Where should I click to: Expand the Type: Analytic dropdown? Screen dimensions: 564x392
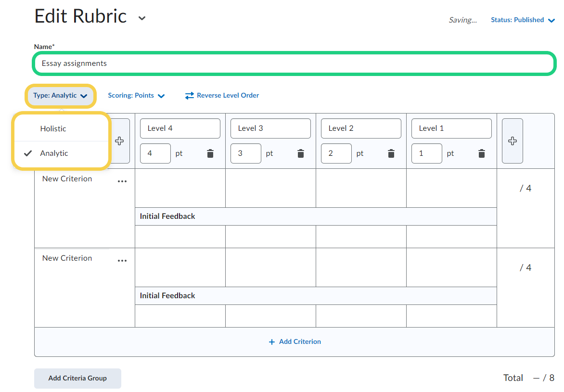(60, 96)
